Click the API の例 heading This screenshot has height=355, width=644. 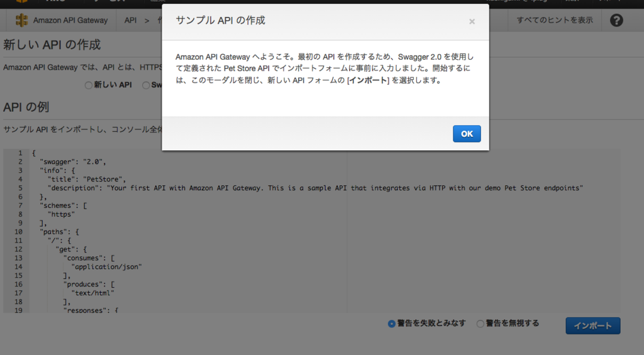tap(26, 107)
